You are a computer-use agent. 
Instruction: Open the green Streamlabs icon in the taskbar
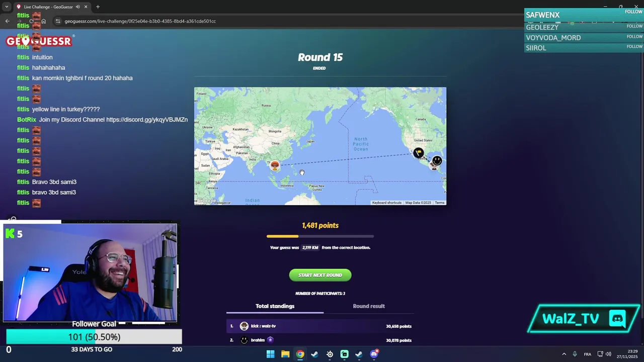(x=344, y=354)
